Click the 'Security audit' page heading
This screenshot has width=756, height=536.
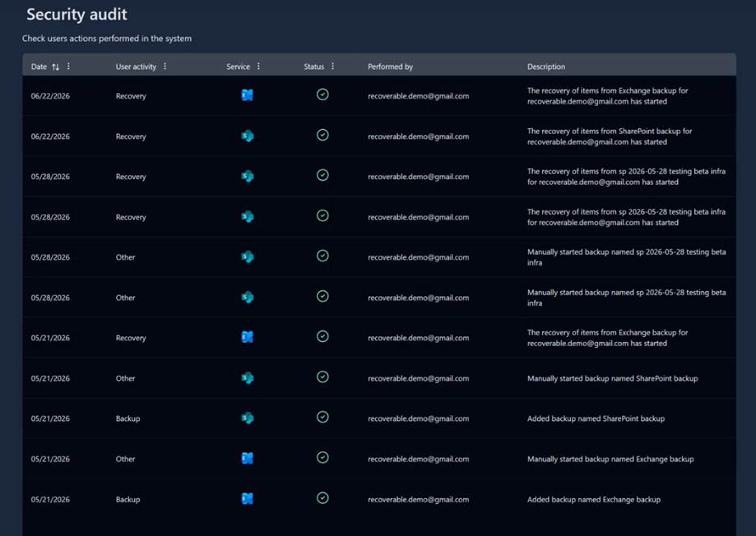click(x=77, y=15)
